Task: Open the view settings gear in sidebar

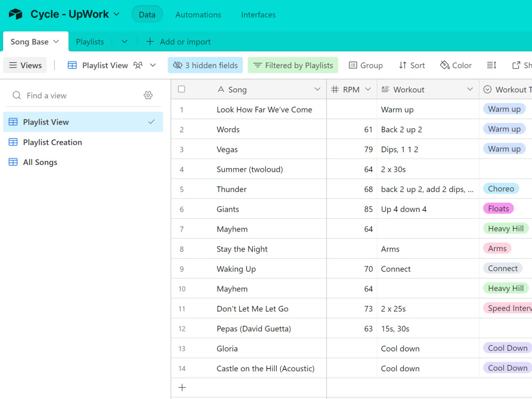Action: click(148, 95)
